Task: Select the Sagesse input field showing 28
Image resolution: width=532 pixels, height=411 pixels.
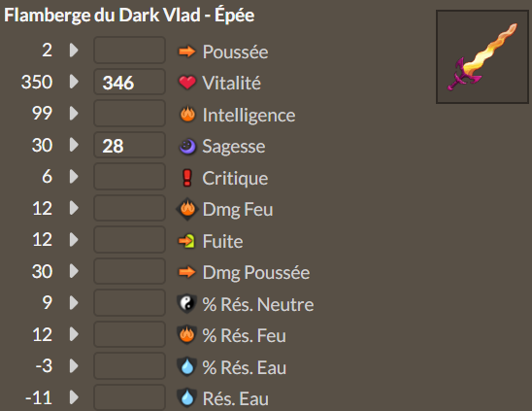Action: [130, 145]
